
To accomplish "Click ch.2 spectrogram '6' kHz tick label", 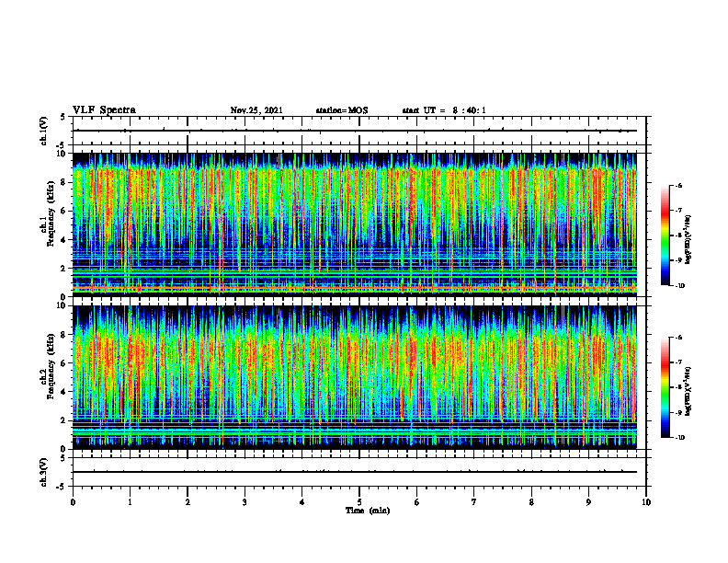I will pyautogui.click(x=64, y=363).
